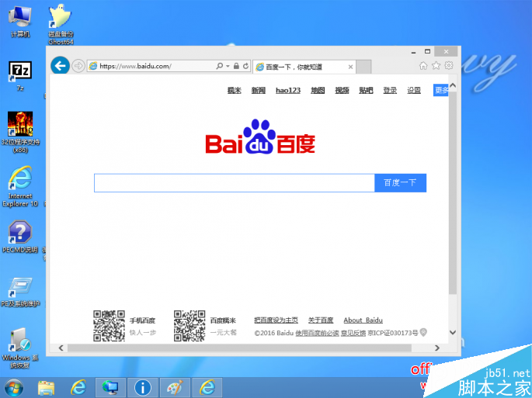532x398 pixels.
Task: Click the 百度糯米 QR code
Action: (190, 326)
